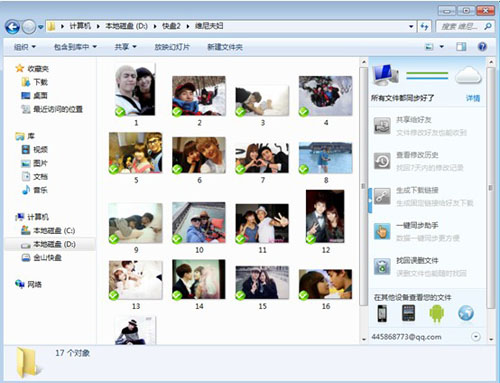Screen dimensions: 500x383
Task: Select the green Android device icon
Action: 437,313
